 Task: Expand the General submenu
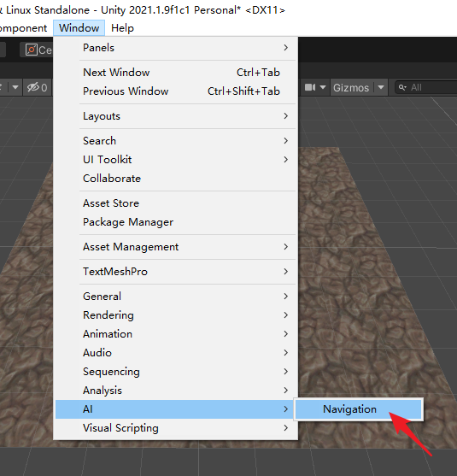click(175, 297)
